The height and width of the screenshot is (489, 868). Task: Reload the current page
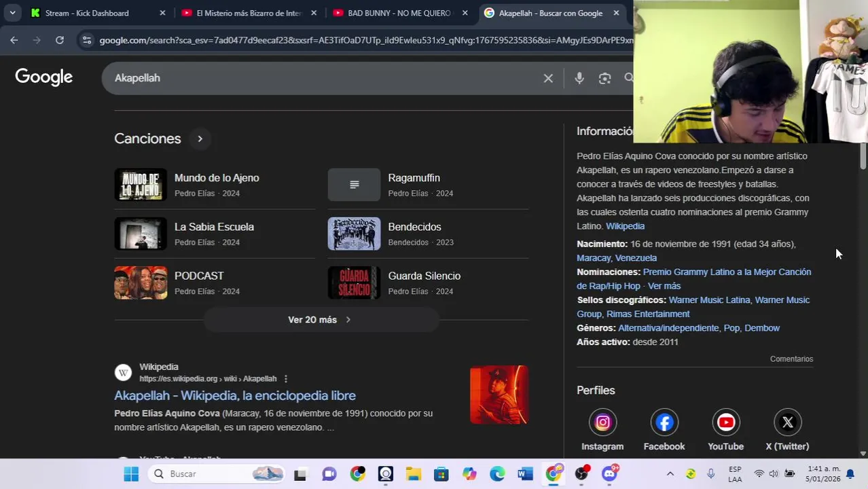pyautogui.click(x=60, y=40)
